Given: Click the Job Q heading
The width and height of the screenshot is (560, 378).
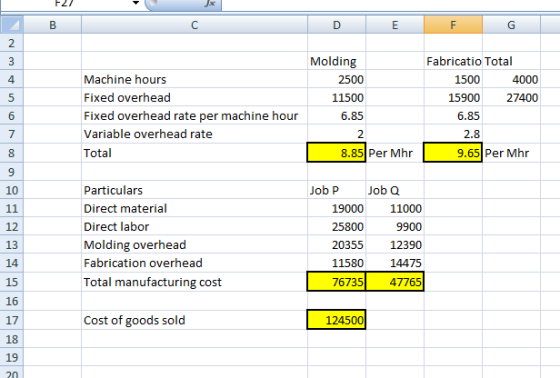Looking at the screenshot, I should (395, 190).
